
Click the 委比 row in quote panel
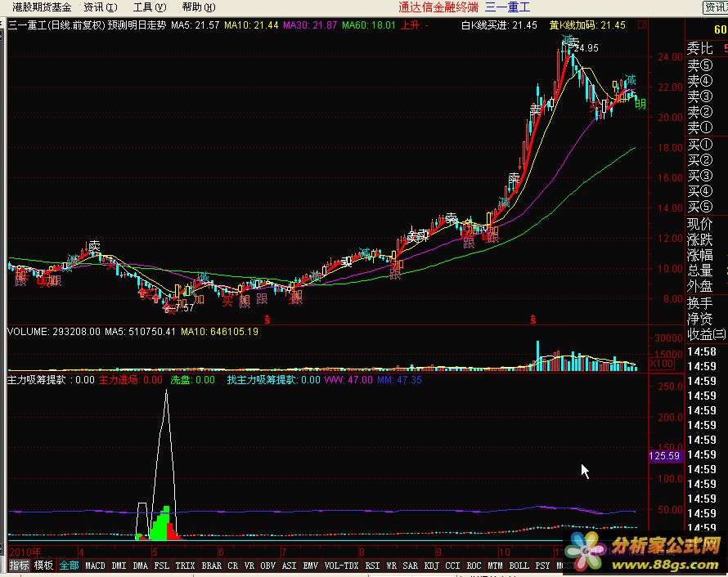[707, 47]
